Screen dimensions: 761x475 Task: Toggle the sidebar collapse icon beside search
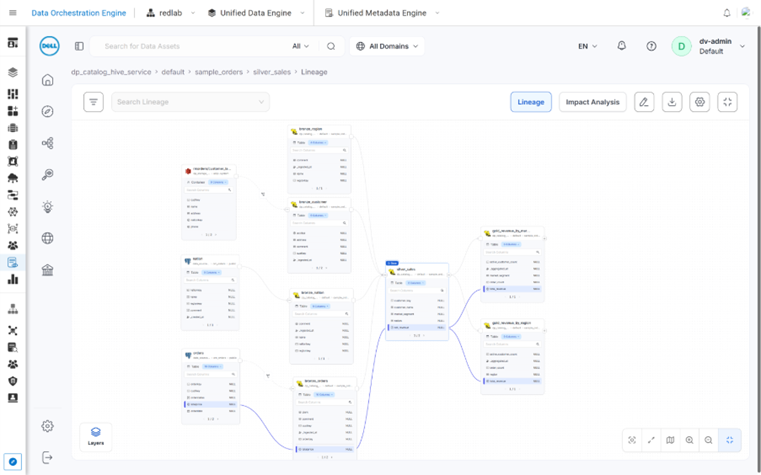pyautogui.click(x=79, y=46)
